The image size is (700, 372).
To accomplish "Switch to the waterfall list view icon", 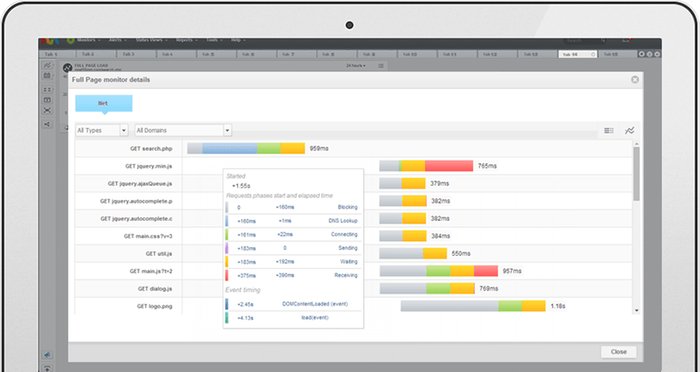I will 608,130.
